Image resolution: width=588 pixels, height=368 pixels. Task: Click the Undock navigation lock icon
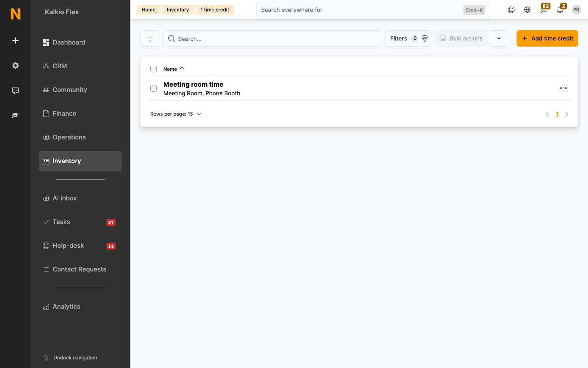click(46, 358)
